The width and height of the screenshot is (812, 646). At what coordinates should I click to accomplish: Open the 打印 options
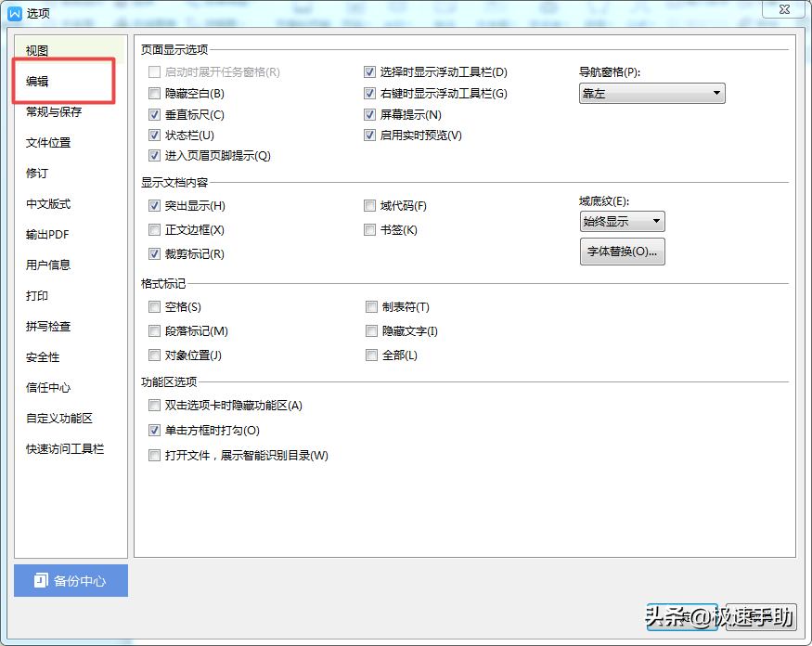tap(37, 295)
